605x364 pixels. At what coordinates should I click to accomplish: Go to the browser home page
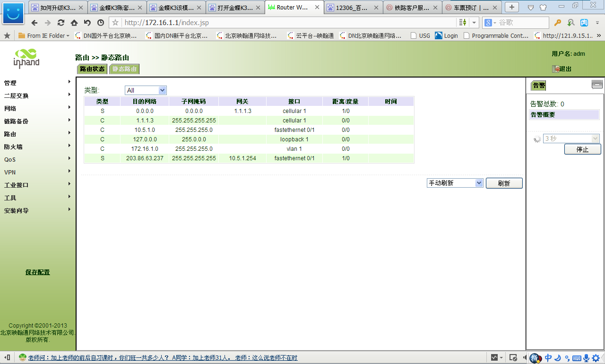74,23
